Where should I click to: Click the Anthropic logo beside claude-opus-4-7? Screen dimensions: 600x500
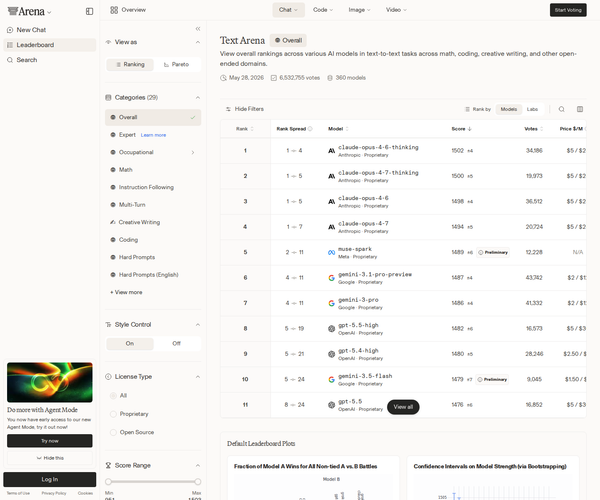tap(331, 227)
